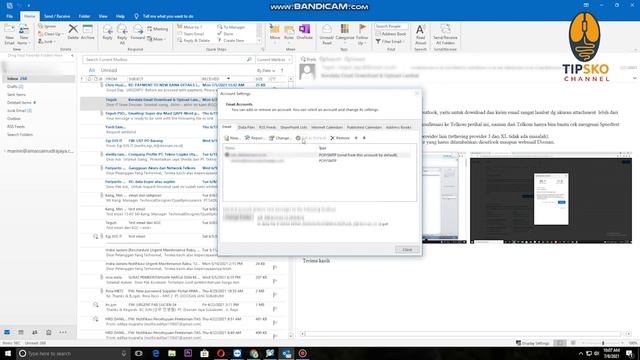Switch to Data Files tab in Account Settings
The image size is (640, 360).
click(x=246, y=127)
